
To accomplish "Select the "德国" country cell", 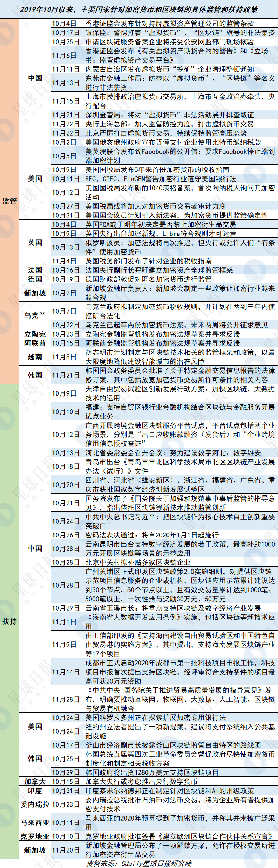I will [x=35, y=279].
